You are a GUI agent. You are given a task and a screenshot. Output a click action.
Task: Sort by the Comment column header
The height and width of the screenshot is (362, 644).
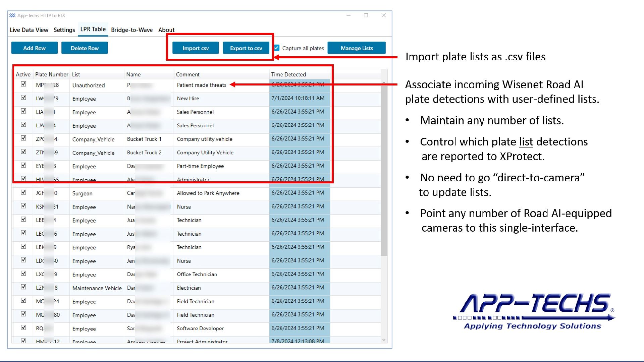pos(221,74)
